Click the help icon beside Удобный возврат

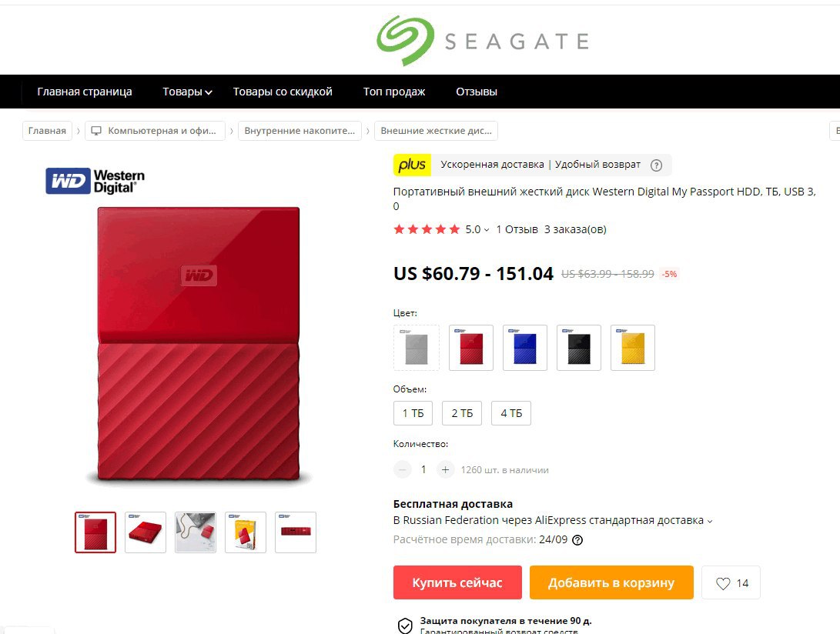[656, 165]
